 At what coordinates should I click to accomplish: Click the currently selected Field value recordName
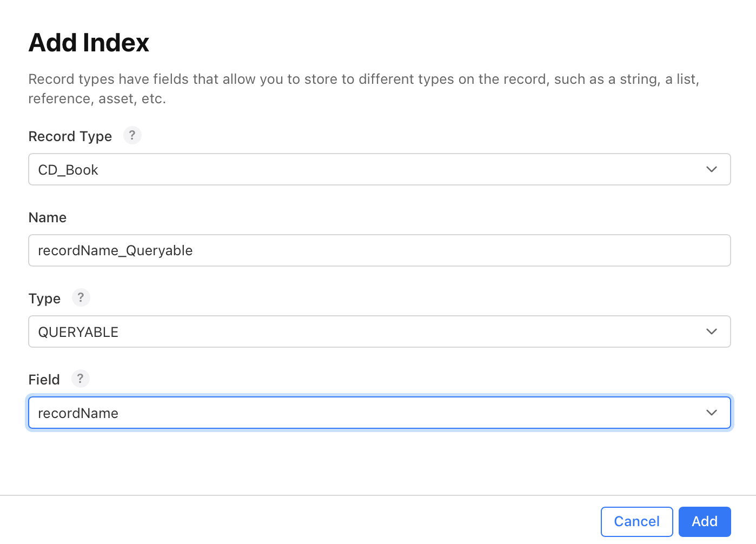pyautogui.click(x=78, y=413)
